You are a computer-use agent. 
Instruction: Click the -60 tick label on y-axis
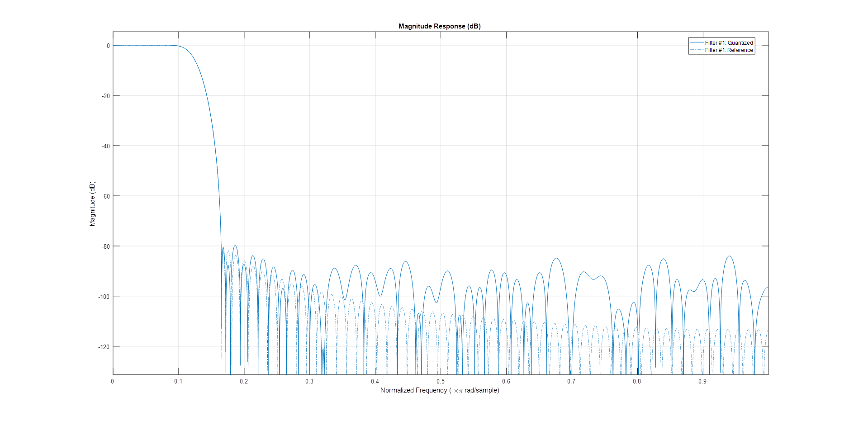[106, 196]
